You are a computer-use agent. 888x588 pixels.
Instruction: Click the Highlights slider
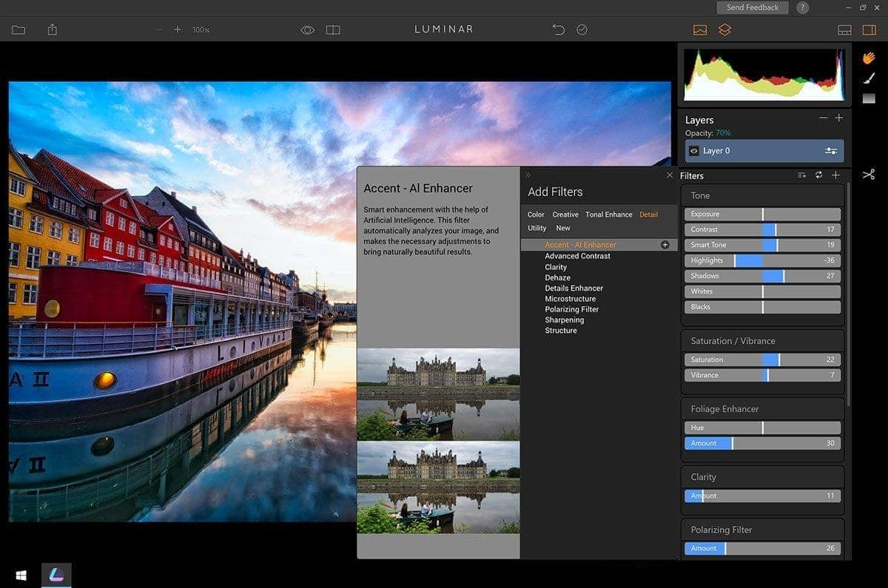click(x=762, y=260)
